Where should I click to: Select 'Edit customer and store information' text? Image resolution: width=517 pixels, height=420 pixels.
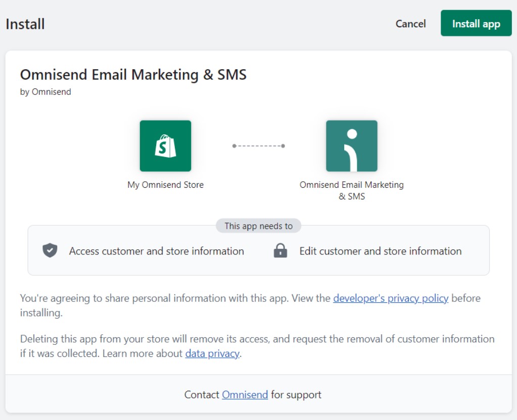(381, 251)
